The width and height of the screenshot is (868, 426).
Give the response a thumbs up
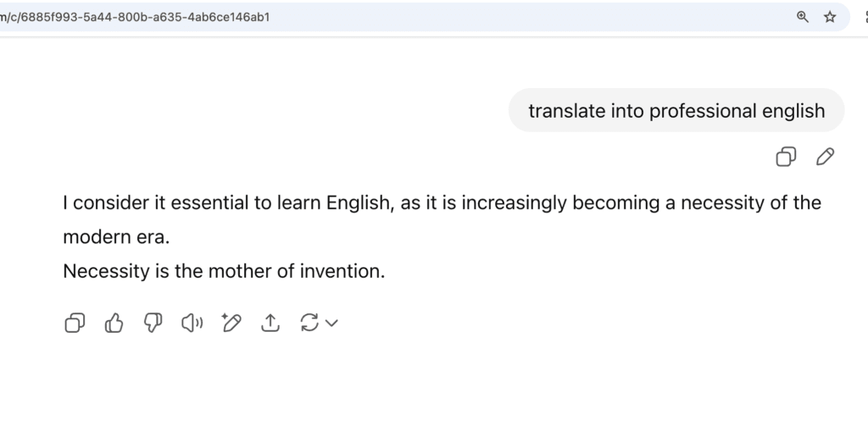(114, 323)
